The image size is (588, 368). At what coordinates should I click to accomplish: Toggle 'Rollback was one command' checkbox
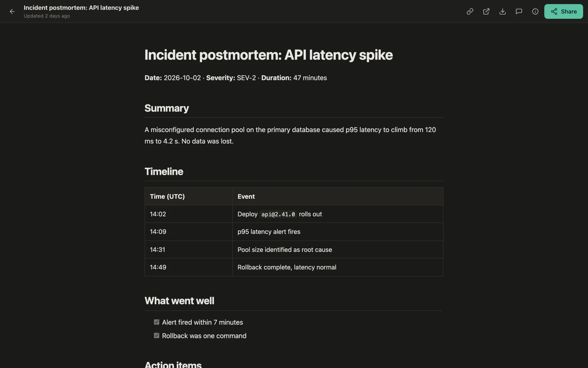157,336
